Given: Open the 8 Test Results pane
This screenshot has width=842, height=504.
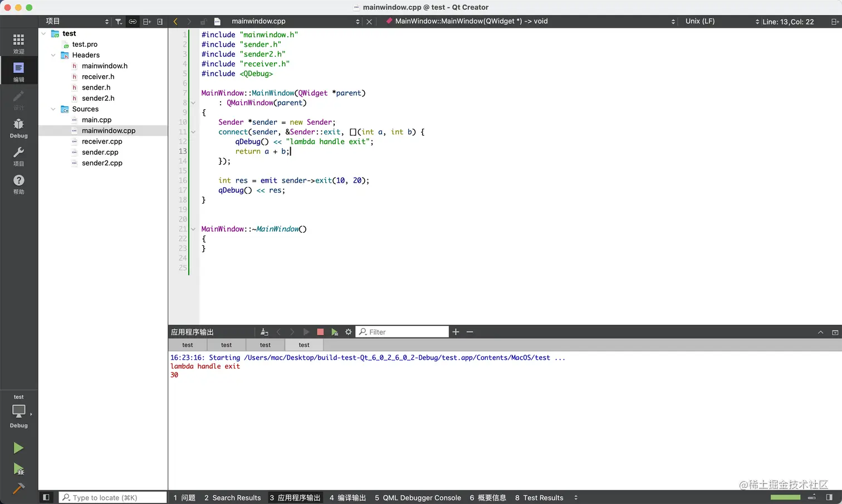Looking at the screenshot, I should [539, 497].
